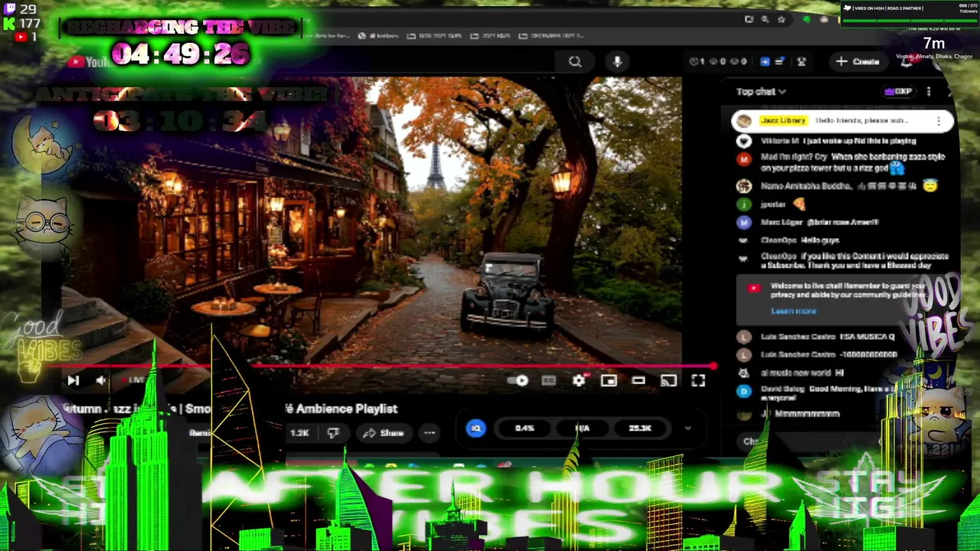Share the video
Viewport: 980px width, 551px height.
[384, 433]
